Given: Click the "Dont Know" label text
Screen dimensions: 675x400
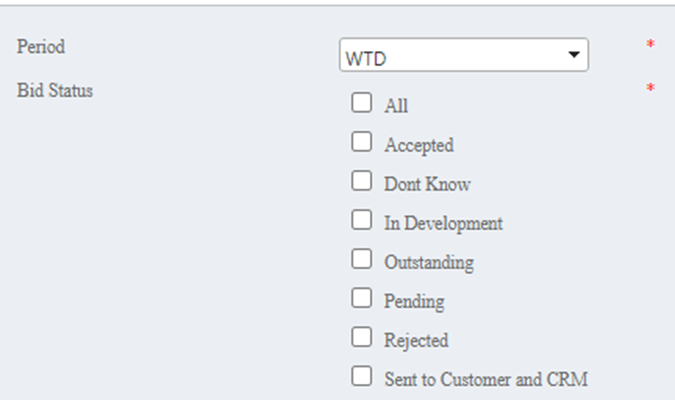Looking at the screenshot, I should [427, 184].
